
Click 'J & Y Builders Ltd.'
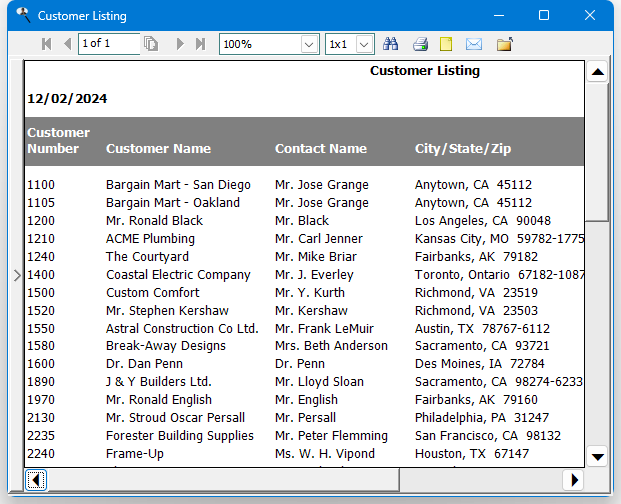[158, 382]
